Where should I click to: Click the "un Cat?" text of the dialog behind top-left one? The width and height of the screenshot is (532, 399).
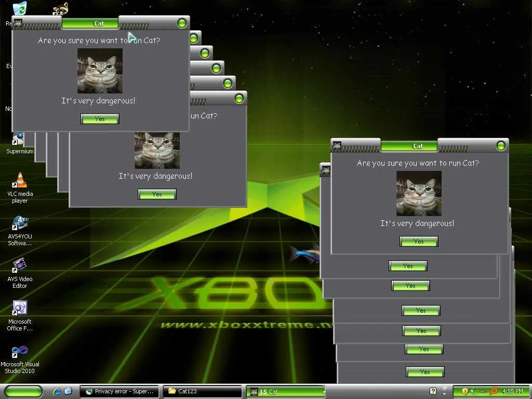tap(204, 116)
